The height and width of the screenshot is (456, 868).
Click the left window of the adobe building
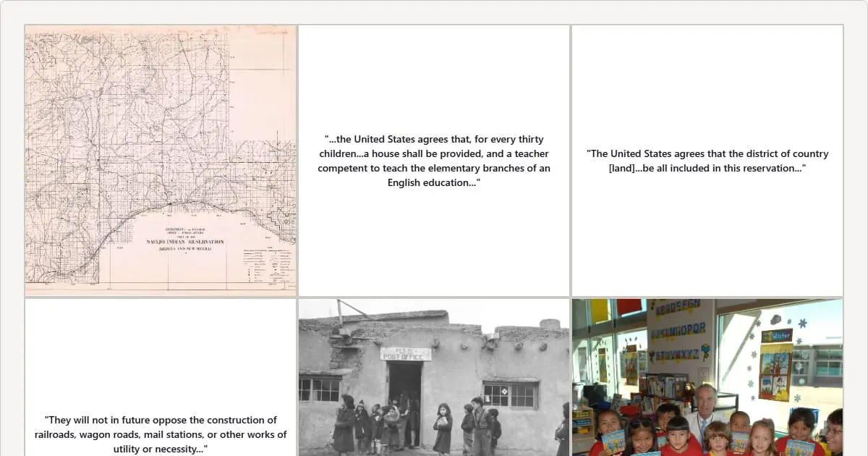(318, 389)
